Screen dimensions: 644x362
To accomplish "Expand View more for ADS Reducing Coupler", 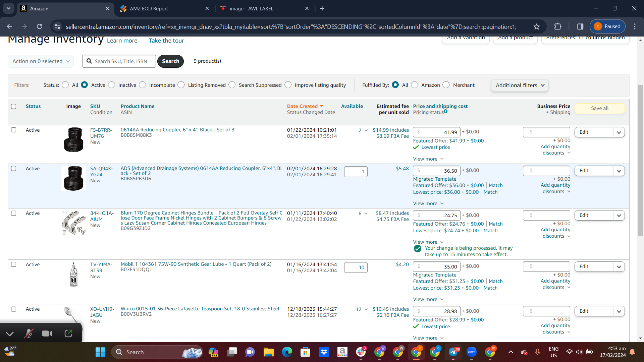I will [428, 203].
